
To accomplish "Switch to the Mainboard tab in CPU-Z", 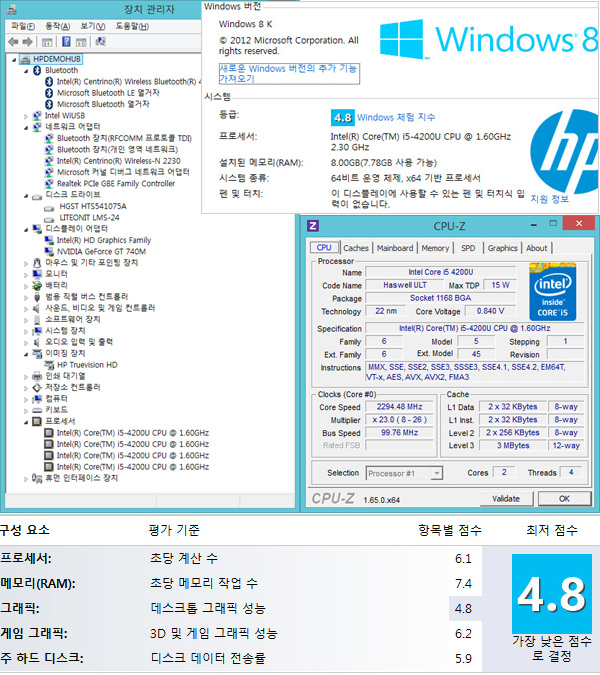I will [395, 248].
